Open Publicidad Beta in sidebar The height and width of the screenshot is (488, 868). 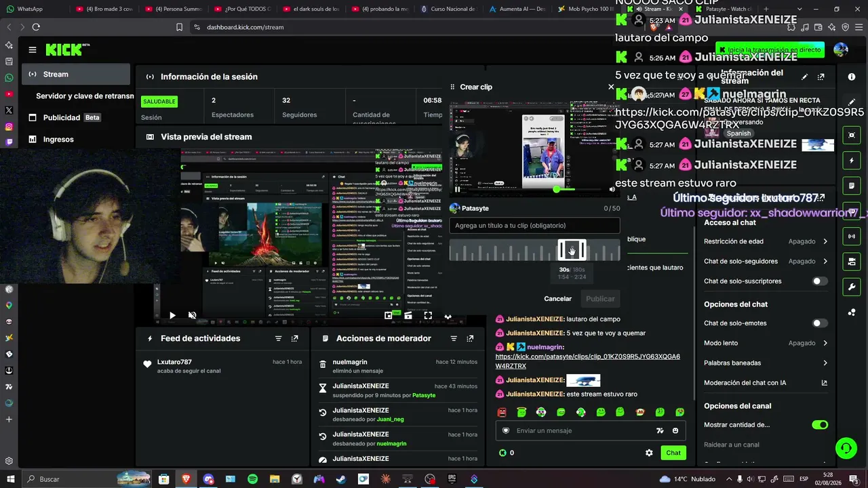[x=64, y=117]
